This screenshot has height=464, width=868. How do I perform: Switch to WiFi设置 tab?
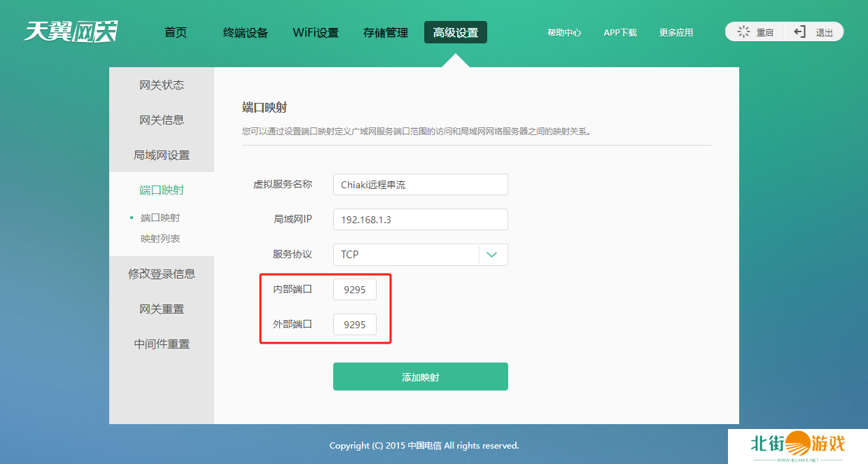coord(315,32)
